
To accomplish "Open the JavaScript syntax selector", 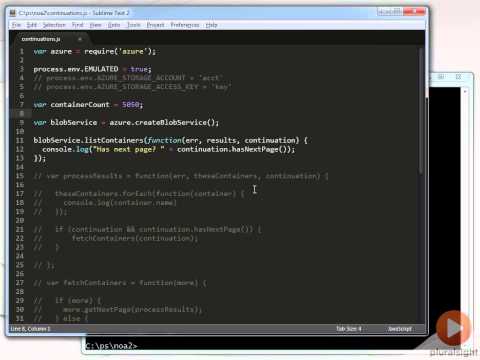I will tap(400, 329).
